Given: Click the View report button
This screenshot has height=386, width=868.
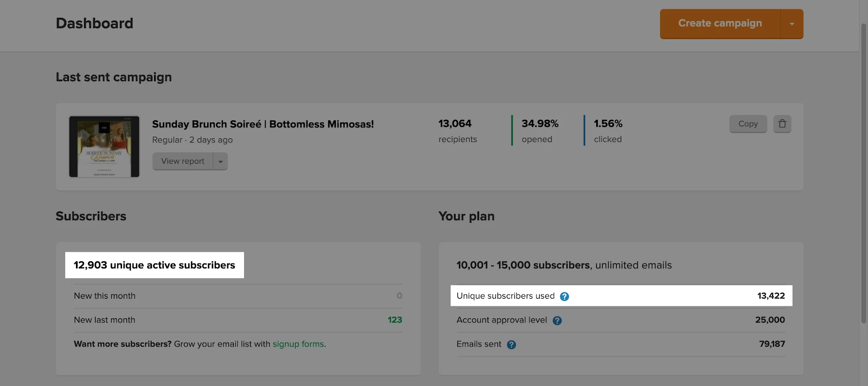Looking at the screenshot, I should [x=183, y=161].
